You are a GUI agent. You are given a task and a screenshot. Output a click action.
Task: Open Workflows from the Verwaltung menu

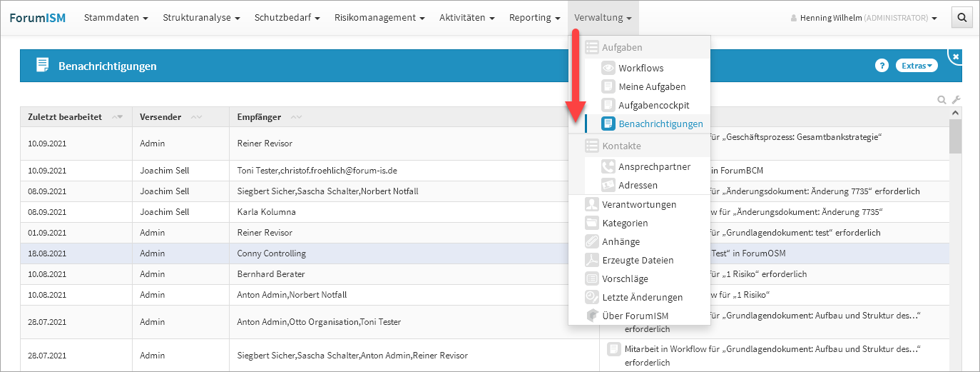pos(640,69)
